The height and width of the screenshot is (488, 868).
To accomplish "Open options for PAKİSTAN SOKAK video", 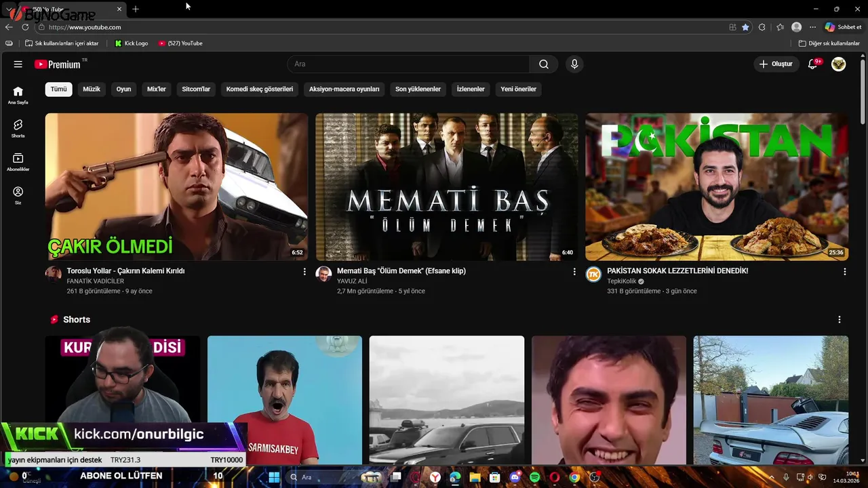I will click(x=844, y=272).
